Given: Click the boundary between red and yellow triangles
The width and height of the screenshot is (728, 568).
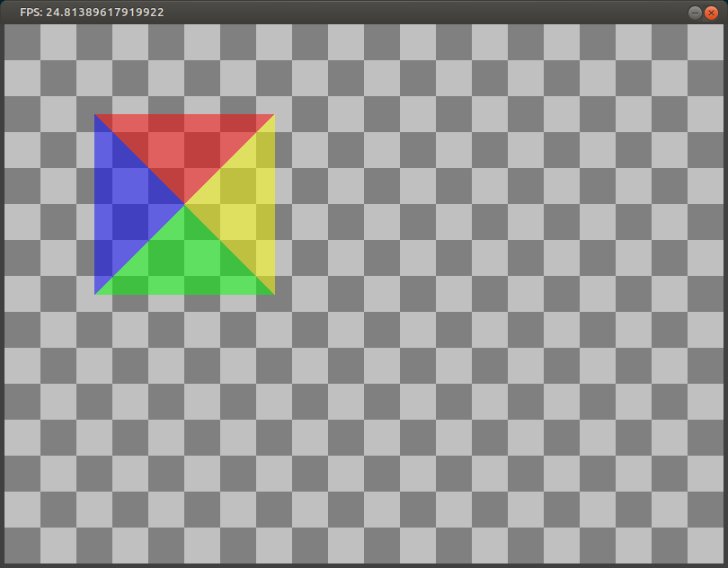Looking at the screenshot, I should pyautogui.click(x=229, y=157).
